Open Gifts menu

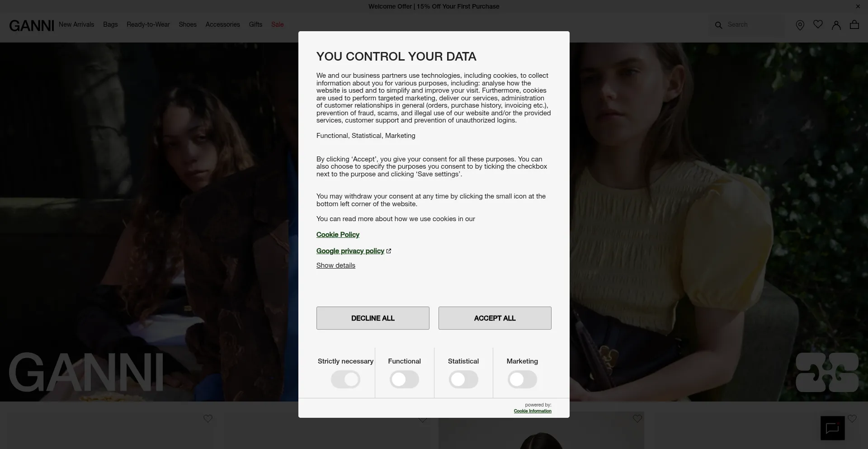(255, 24)
